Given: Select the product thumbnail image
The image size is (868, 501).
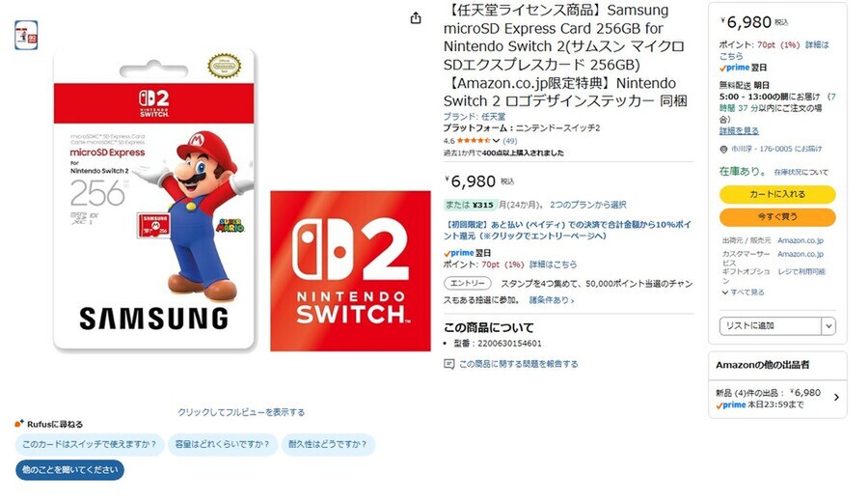Looking at the screenshot, I should pos(26,35).
